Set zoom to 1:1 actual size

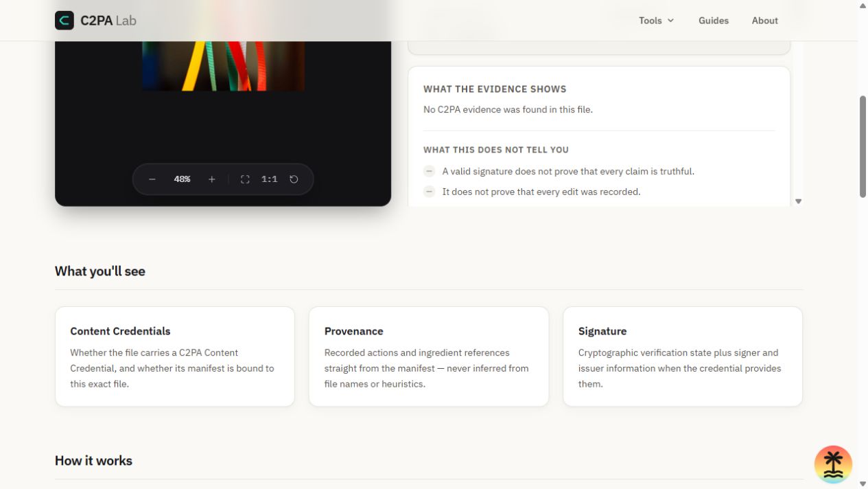pos(269,179)
